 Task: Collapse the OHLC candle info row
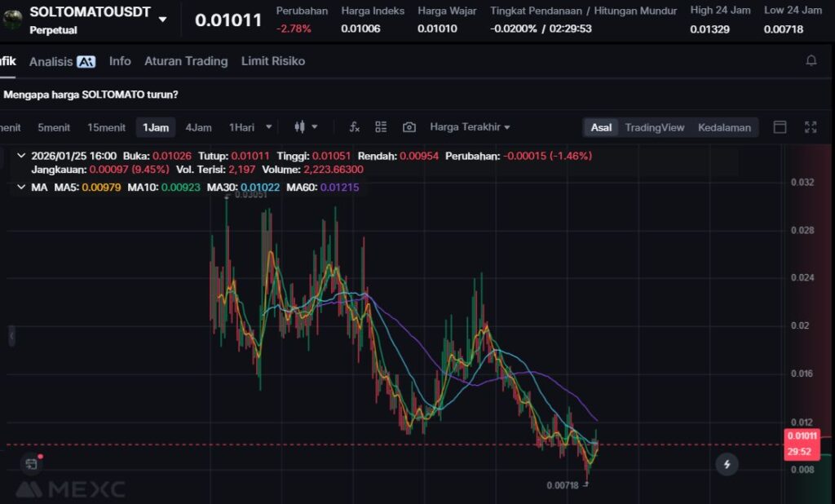coord(20,155)
